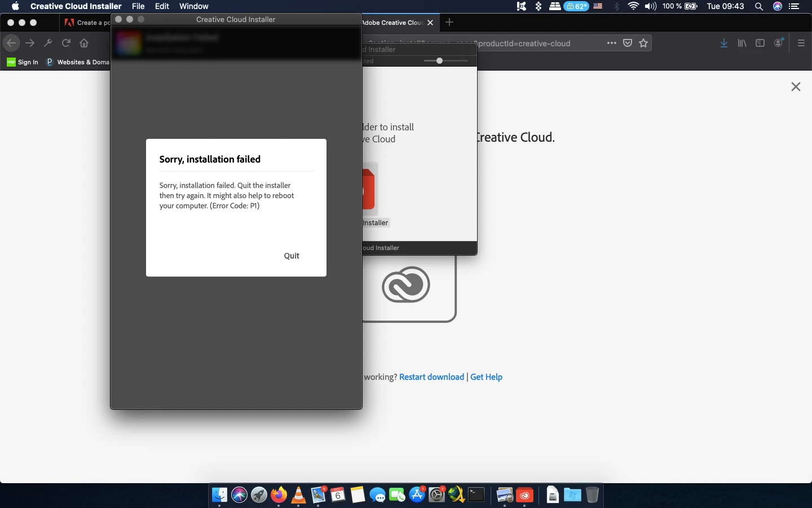The width and height of the screenshot is (812, 508).
Task: Close the Adobe page overlay with X
Action: pos(796,86)
